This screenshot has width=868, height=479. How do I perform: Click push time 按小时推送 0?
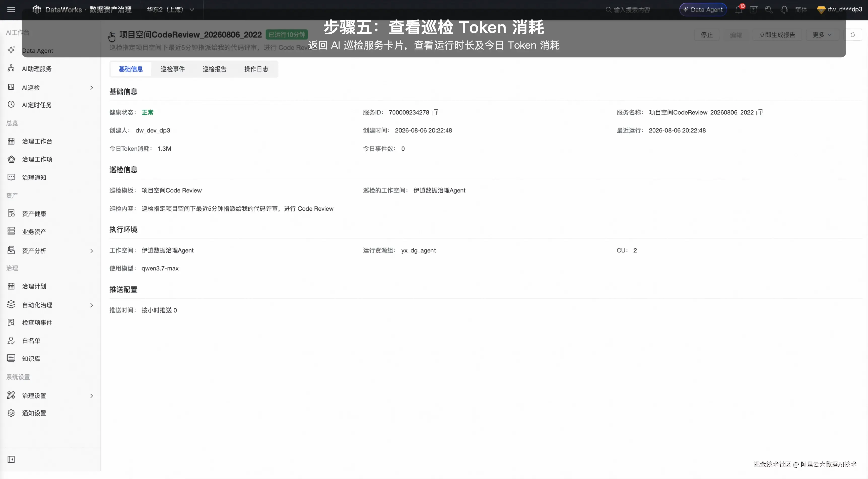(159, 310)
